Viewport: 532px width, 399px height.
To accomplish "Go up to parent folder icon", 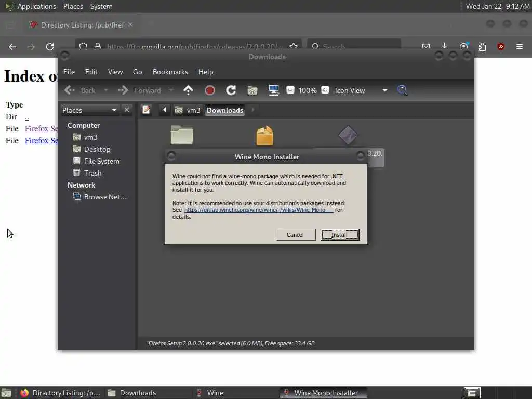I will click(x=188, y=90).
